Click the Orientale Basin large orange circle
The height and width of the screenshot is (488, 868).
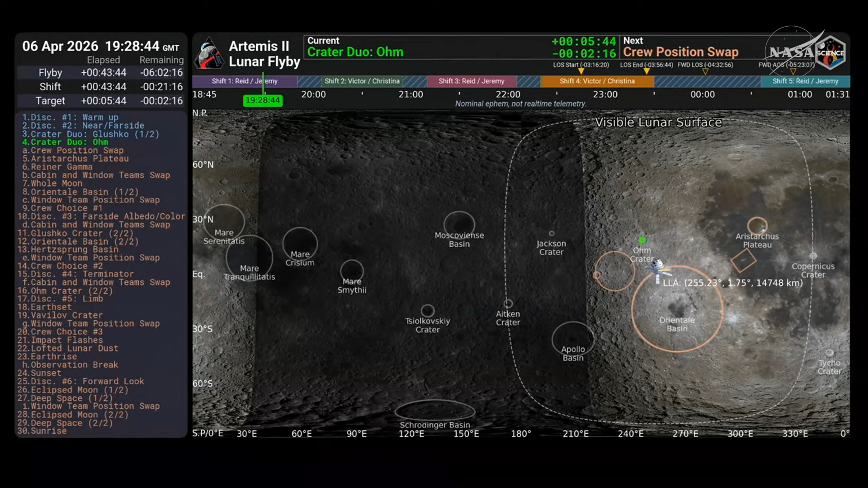677,310
